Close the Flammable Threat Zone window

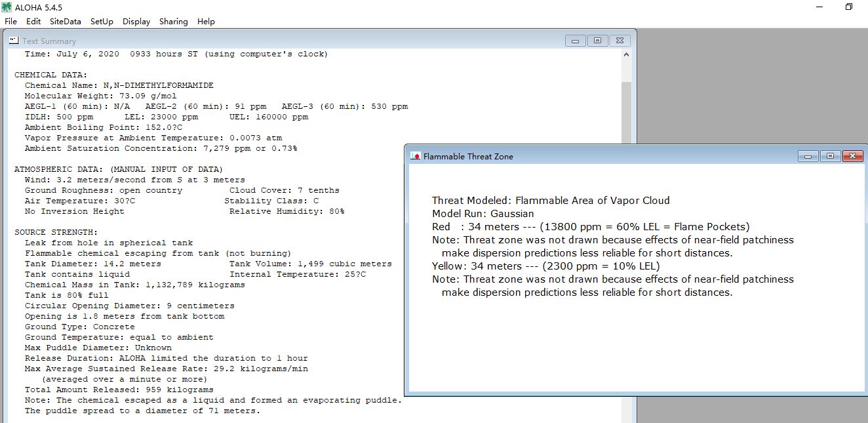coord(852,156)
